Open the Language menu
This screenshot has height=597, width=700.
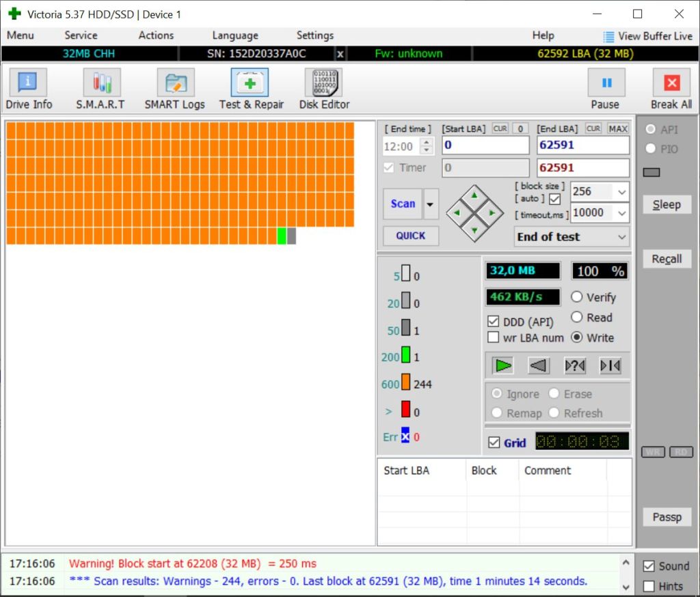click(x=235, y=36)
